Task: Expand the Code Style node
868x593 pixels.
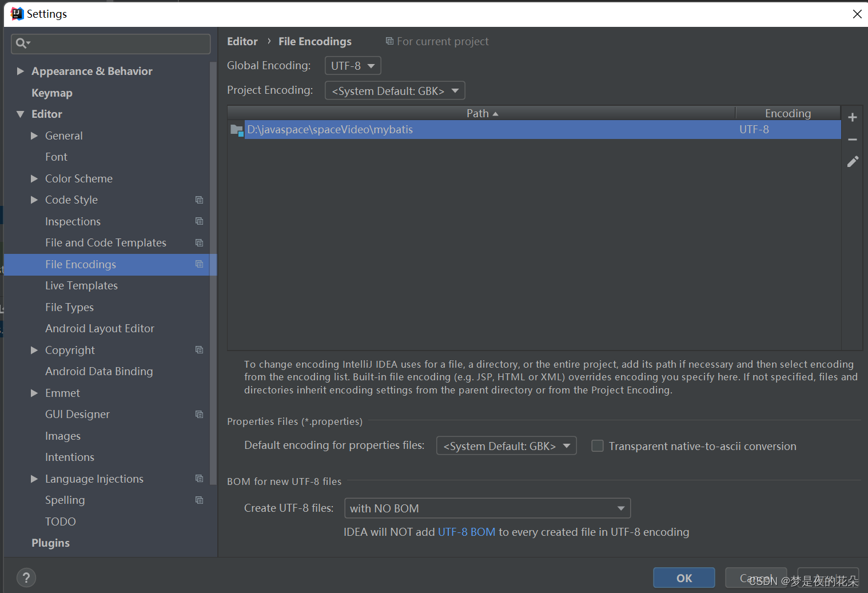Action: [34, 200]
